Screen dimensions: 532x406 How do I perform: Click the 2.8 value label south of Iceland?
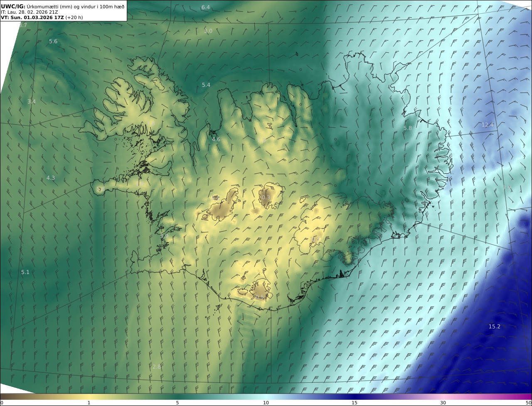point(157,367)
